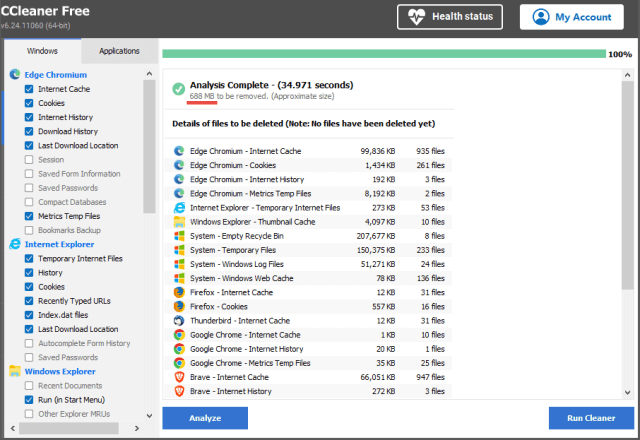The width and height of the screenshot is (640, 440).
Task: Enable the Recent Documents checkbox
Action: pos(29,386)
